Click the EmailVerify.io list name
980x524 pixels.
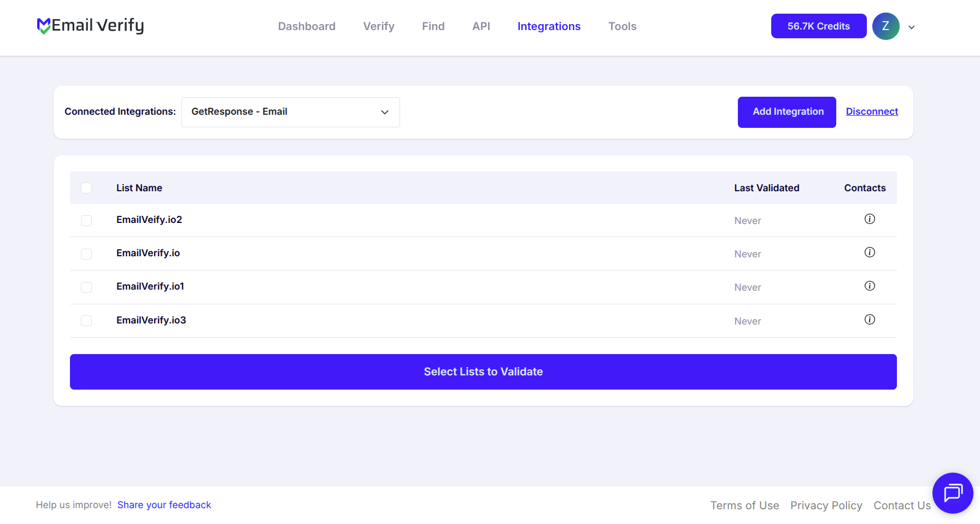click(148, 253)
